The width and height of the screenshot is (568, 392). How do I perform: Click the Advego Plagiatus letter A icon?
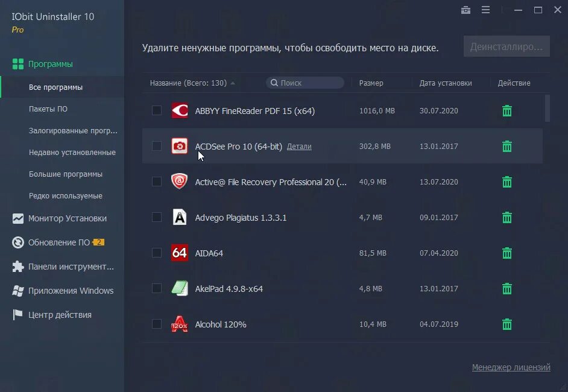click(179, 217)
